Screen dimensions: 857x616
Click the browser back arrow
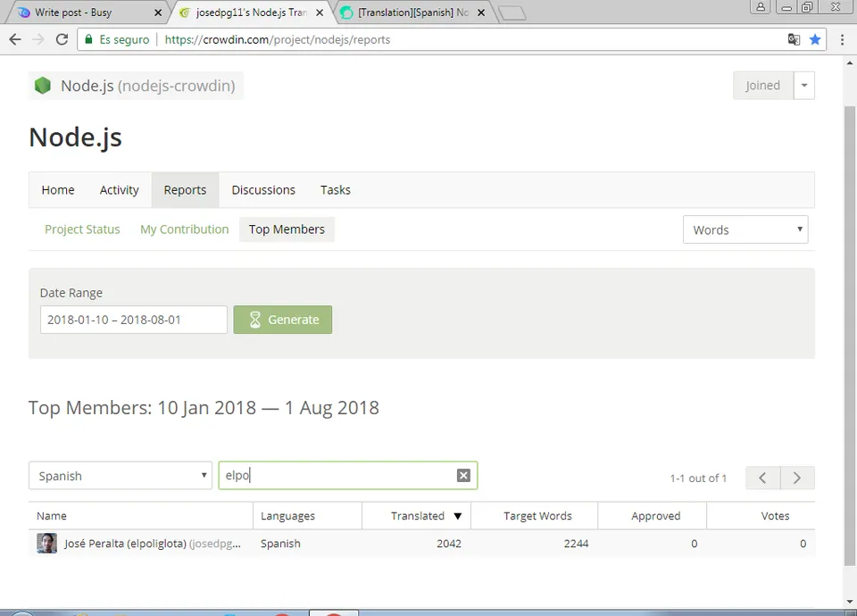coord(15,39)
